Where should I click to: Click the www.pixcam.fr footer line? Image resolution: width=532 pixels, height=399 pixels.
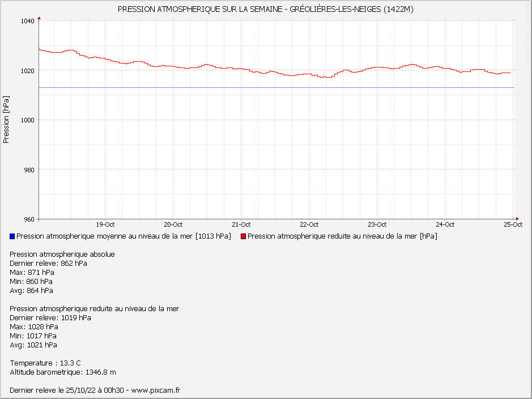pyautogui.click(x=95, y=390)
